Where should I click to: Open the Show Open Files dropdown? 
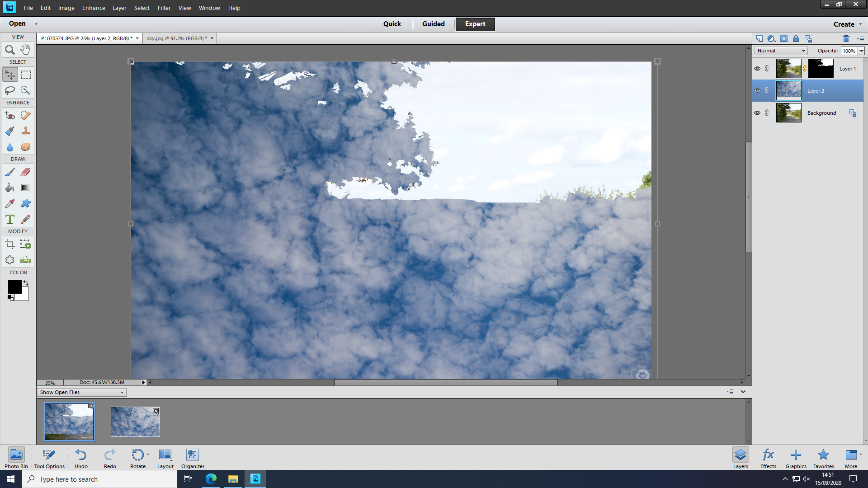(x=81, y=392)
